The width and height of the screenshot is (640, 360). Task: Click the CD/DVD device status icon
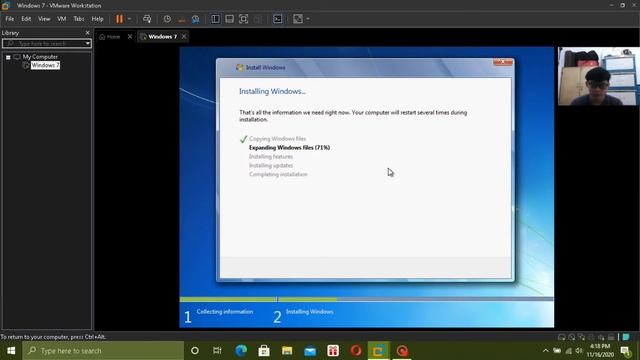[x=571, y=337]
